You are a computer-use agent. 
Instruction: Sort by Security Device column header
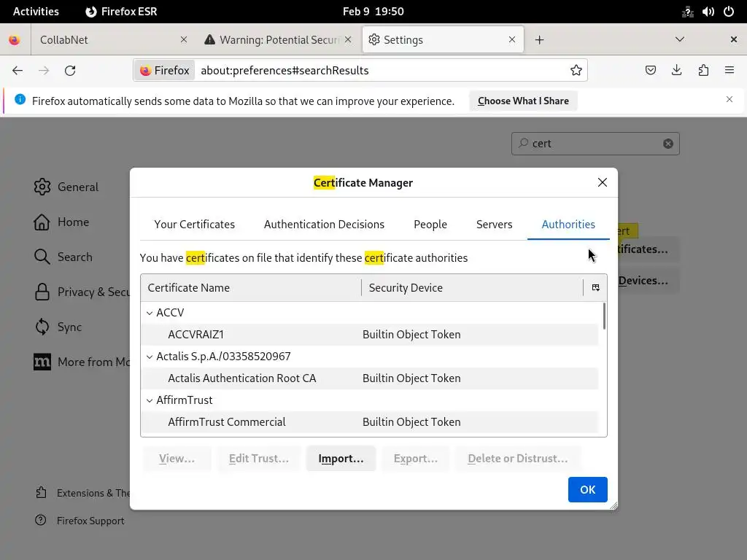[472, 287]
